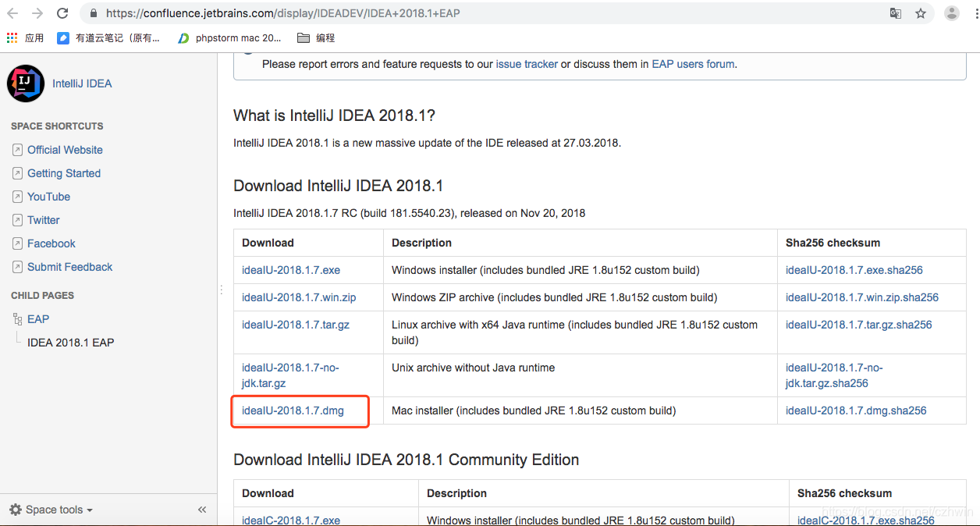Reload the page with refresh icon
This screenshot has height=526, width=980.
62,13
